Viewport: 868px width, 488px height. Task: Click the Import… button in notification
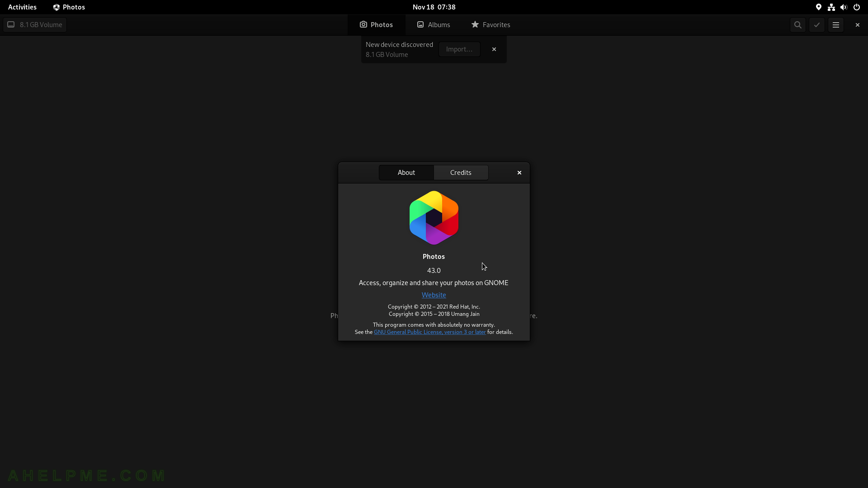[x=459, y=49]
